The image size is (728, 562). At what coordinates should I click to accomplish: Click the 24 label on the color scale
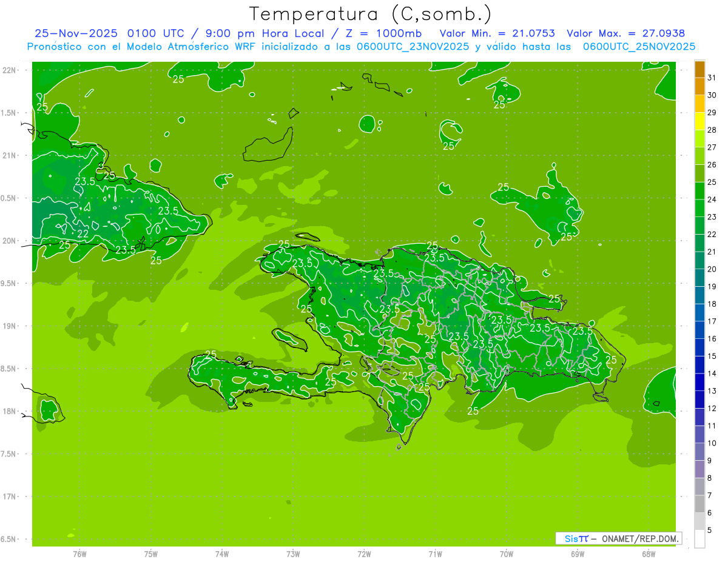click(712, 199)
